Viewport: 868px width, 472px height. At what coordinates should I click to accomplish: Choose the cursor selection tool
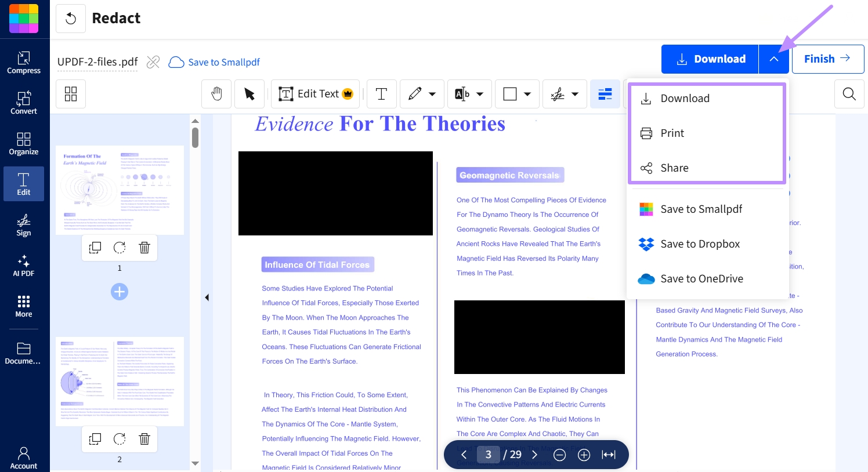point(249,93)
